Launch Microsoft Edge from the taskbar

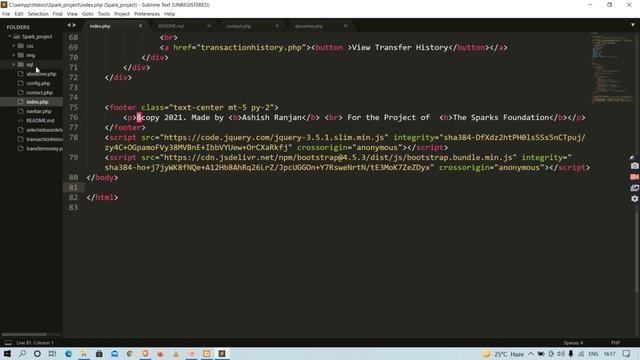68,353
